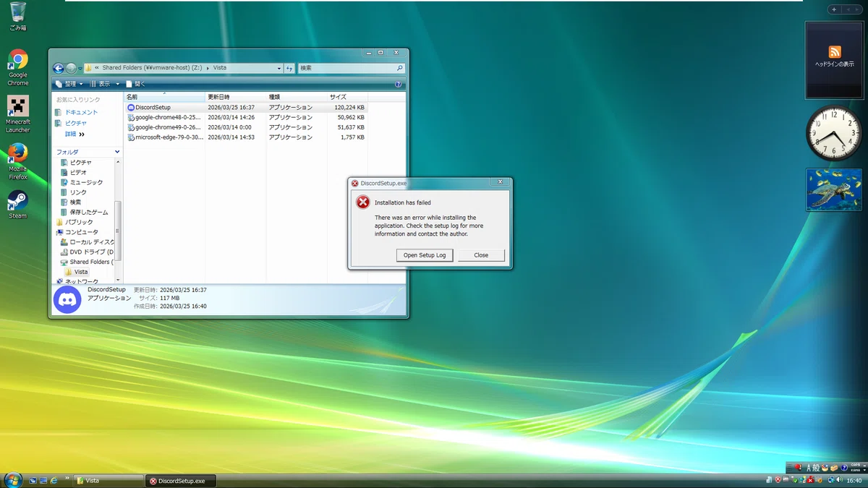Select DVD ドライブ in the folder tree
The height and width of the screenshot is (488, 868).
[x=88, y=252]
